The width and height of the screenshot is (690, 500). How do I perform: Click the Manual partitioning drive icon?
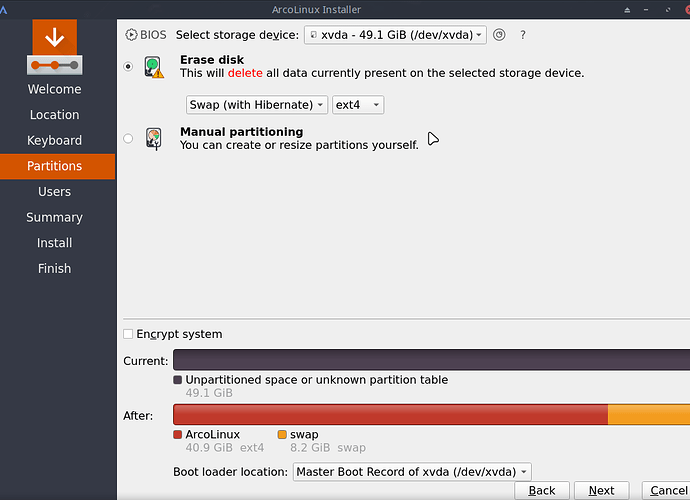pos(154,139)
